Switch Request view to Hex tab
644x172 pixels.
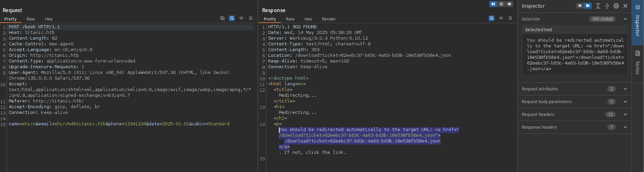point(49,19)
